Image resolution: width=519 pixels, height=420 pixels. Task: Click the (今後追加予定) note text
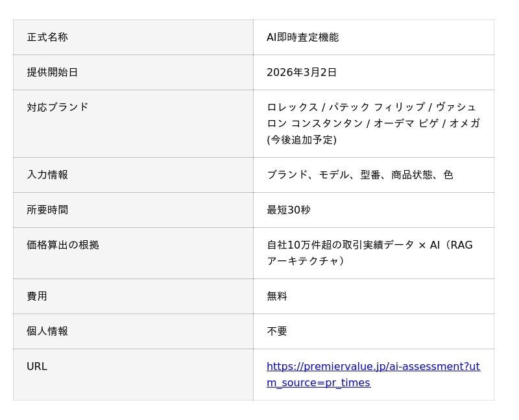click(x=302, y=140)
